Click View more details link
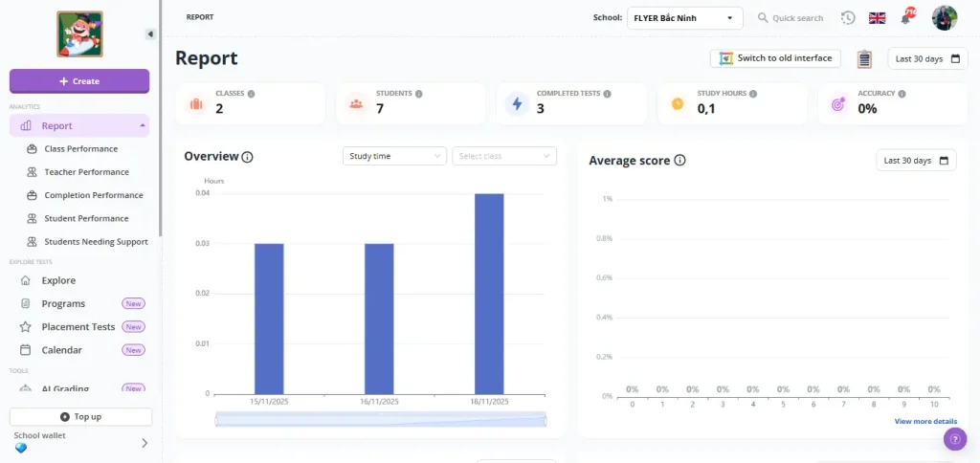The height and width of the screenshot is (463, 980). [x=925, y=421]
